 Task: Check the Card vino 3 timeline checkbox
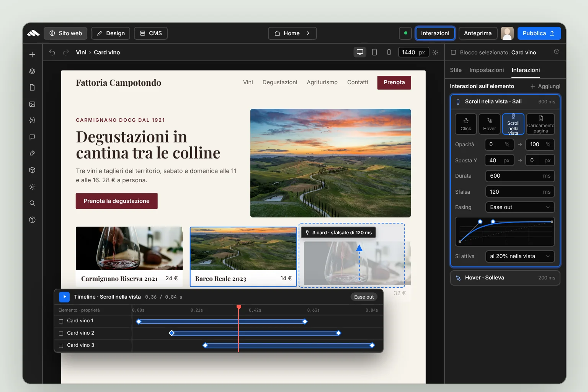(61, 346)
